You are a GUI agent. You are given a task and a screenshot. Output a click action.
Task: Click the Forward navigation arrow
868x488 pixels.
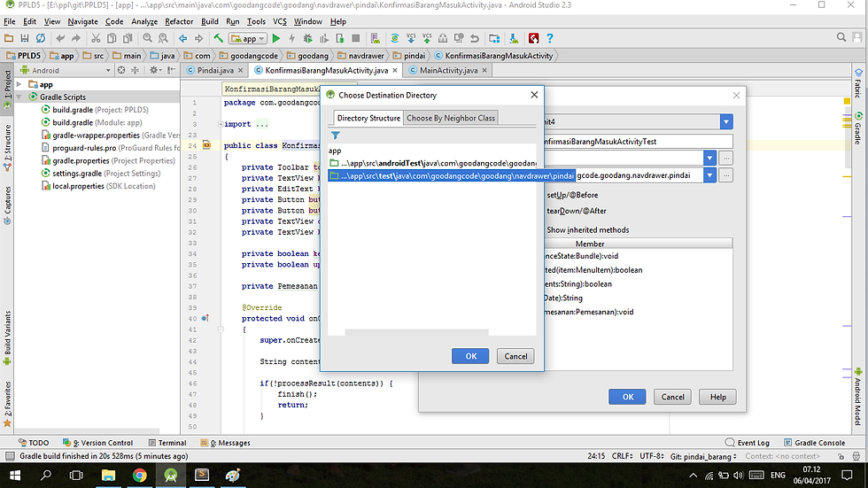(x=198, y=38)
